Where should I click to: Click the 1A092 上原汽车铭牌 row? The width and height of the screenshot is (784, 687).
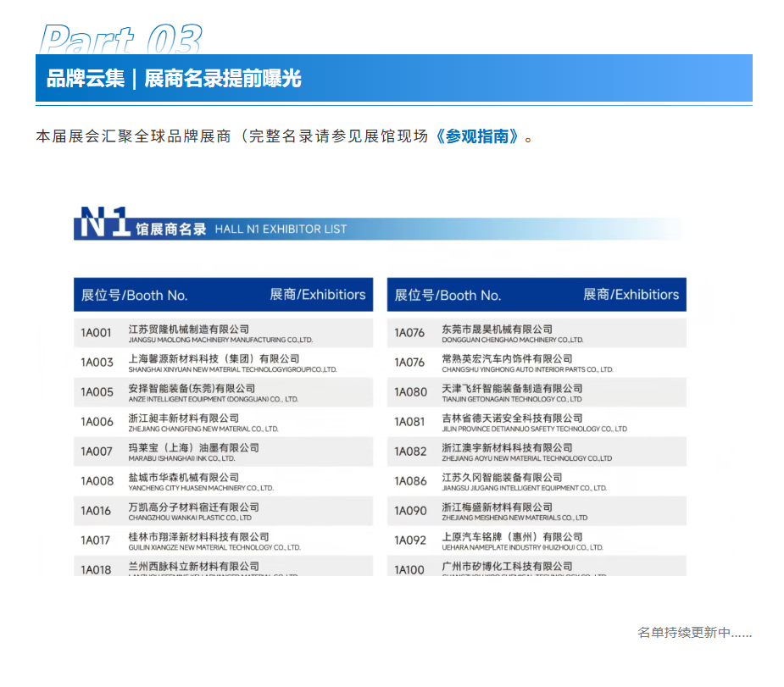[x=537, y=540]
